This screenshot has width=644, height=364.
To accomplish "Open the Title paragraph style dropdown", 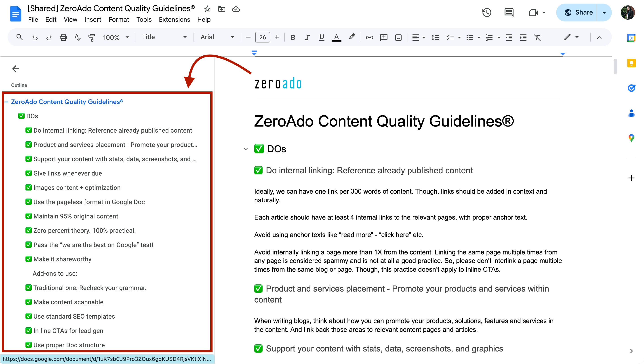I will (x=164, y=37).
